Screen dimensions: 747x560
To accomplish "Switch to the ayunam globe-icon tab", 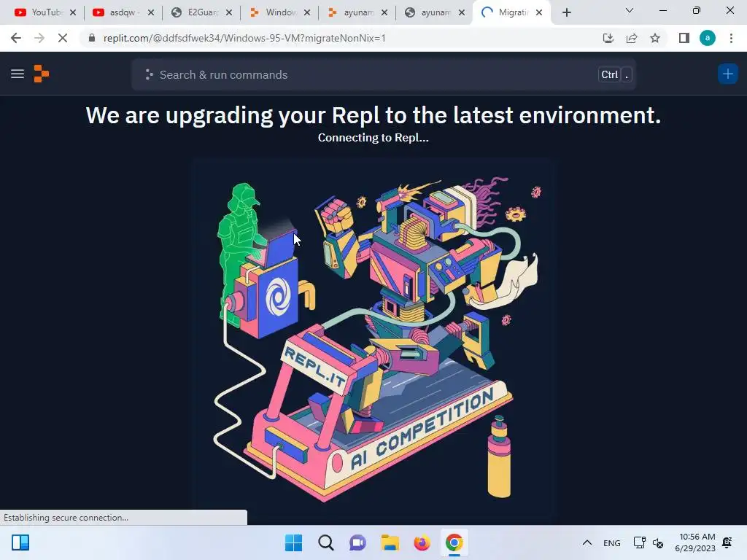I will [429, 12].
